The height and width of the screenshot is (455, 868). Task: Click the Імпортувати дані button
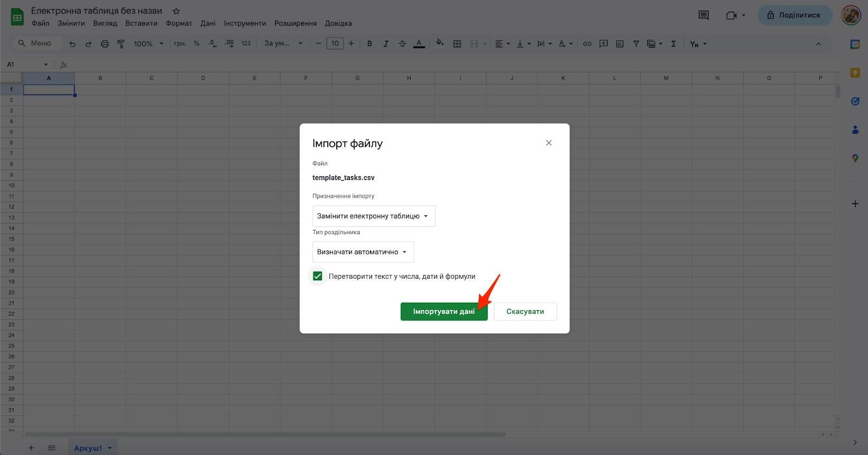443,311
